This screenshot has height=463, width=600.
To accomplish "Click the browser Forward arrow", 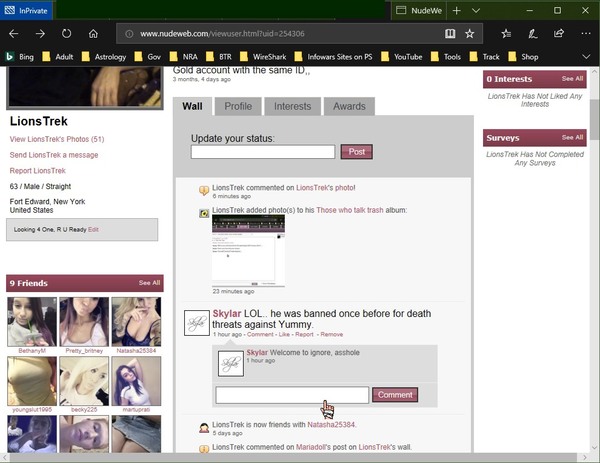I will (41, 33).
